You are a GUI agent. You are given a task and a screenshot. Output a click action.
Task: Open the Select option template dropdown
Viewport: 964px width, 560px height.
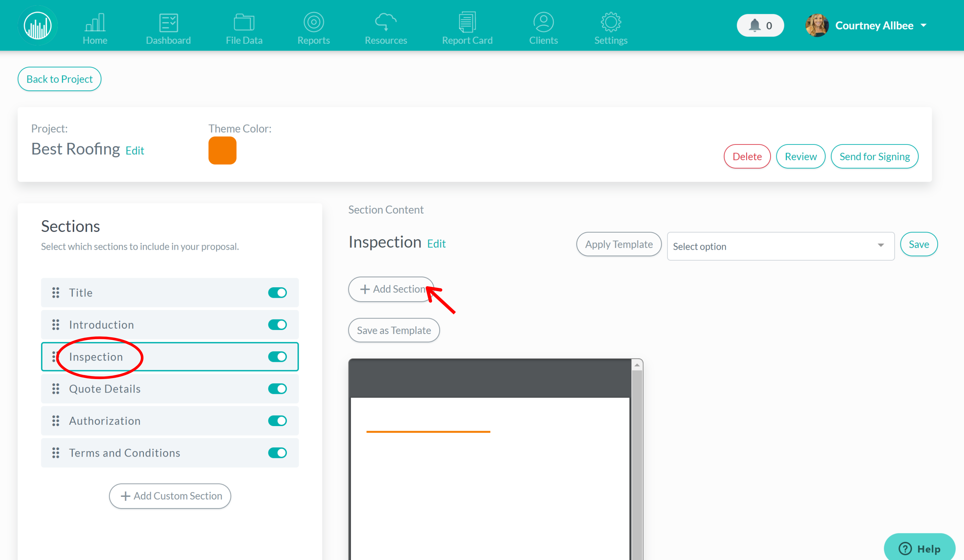[780, 246]
